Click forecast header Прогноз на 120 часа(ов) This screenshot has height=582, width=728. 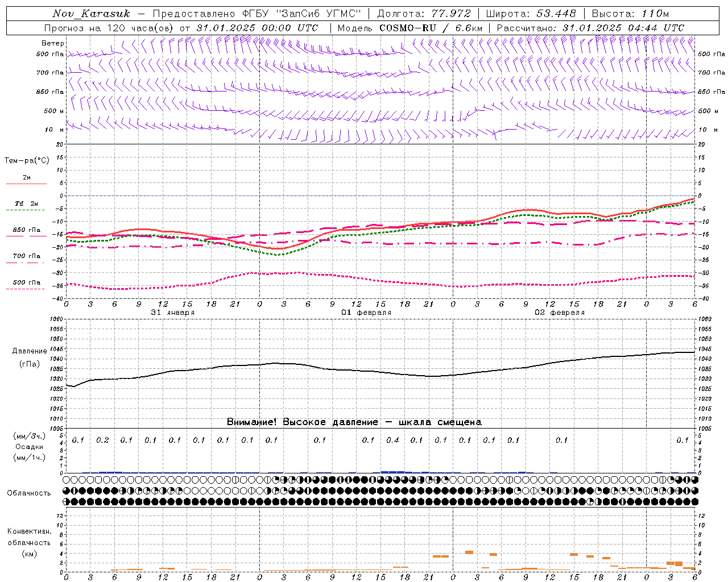(110, 28)
